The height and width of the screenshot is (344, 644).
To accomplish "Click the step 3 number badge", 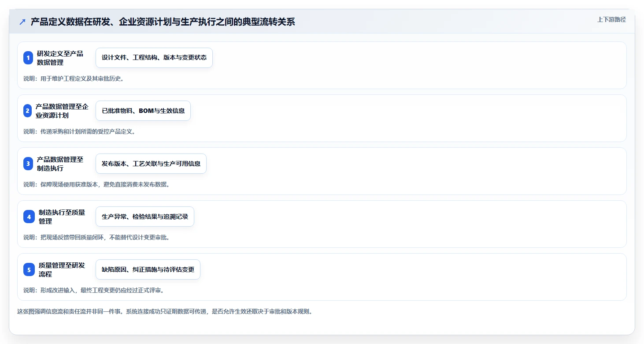I will (x=28, y=164).
